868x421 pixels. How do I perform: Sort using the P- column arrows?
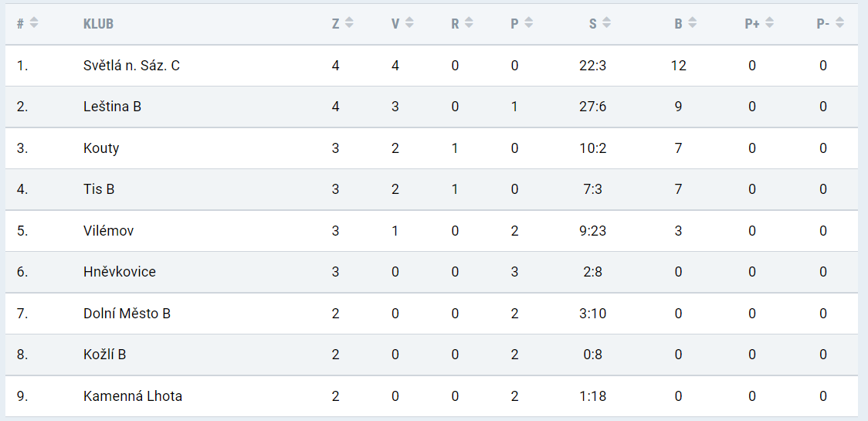(839, 23)
